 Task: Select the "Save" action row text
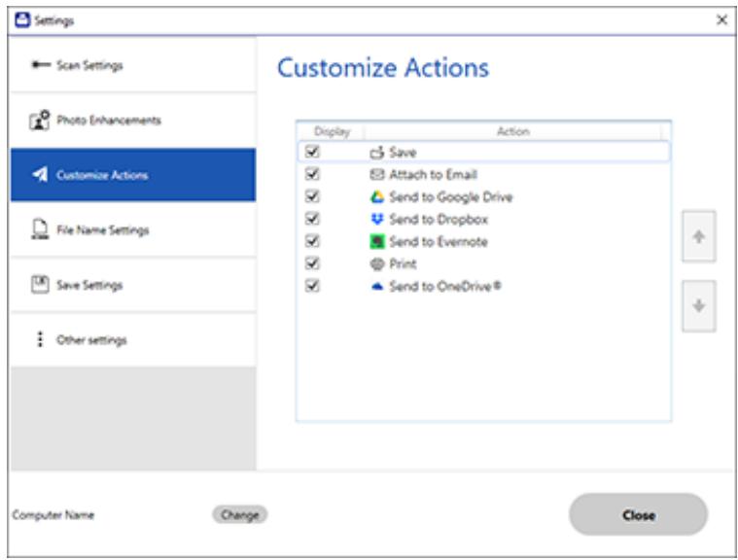(x=403, y=152)
